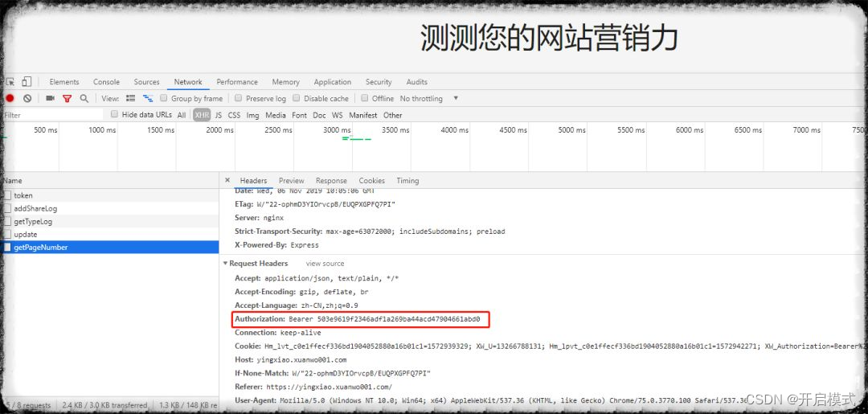The image size is (868, 414).
Task: Filter requests by Media
Action: pos(275,115)
